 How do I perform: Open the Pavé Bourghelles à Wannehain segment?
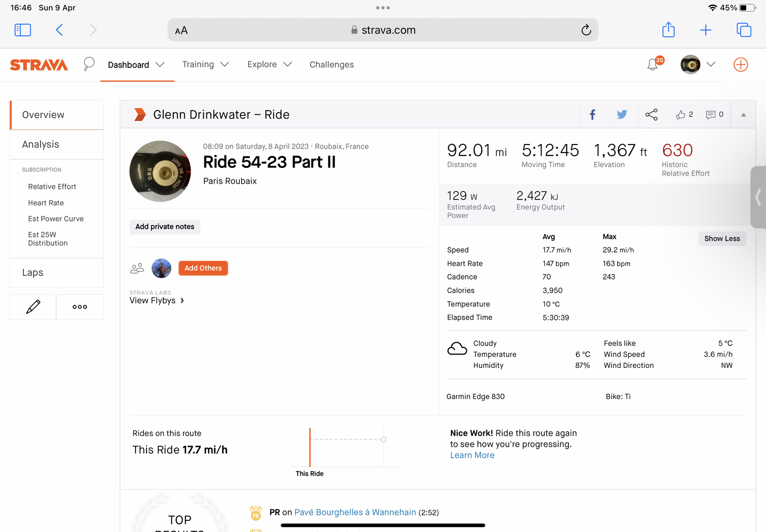tap(355, 512)
